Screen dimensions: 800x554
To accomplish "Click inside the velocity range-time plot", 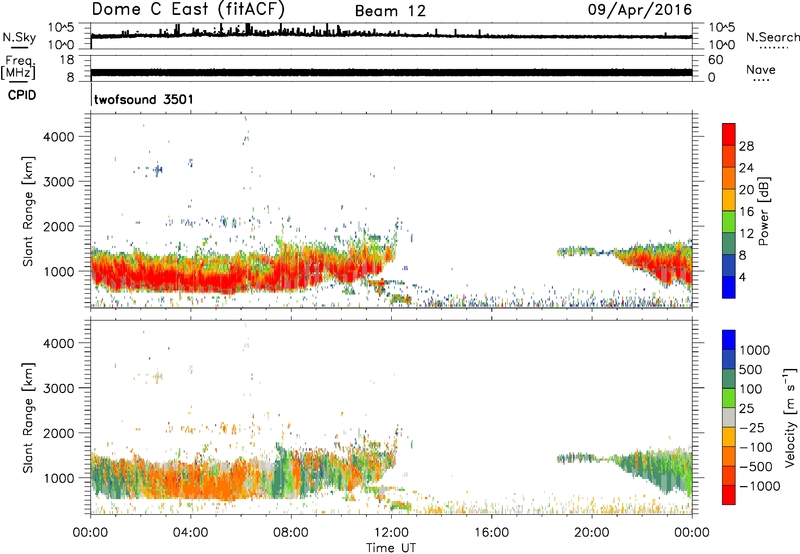I will click(391, 417).
